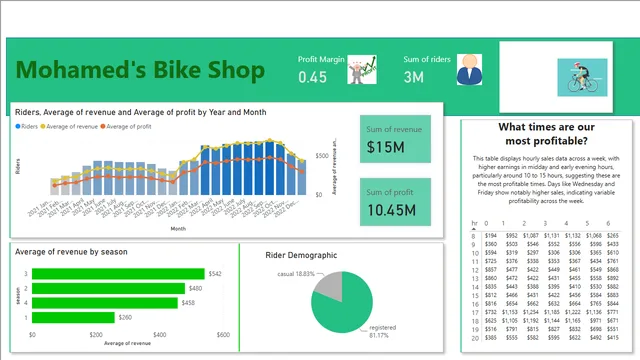This screenshot has width=640, height=360.
Task: Click the season 4 bar labeled $458
Action: coord(105,303)
